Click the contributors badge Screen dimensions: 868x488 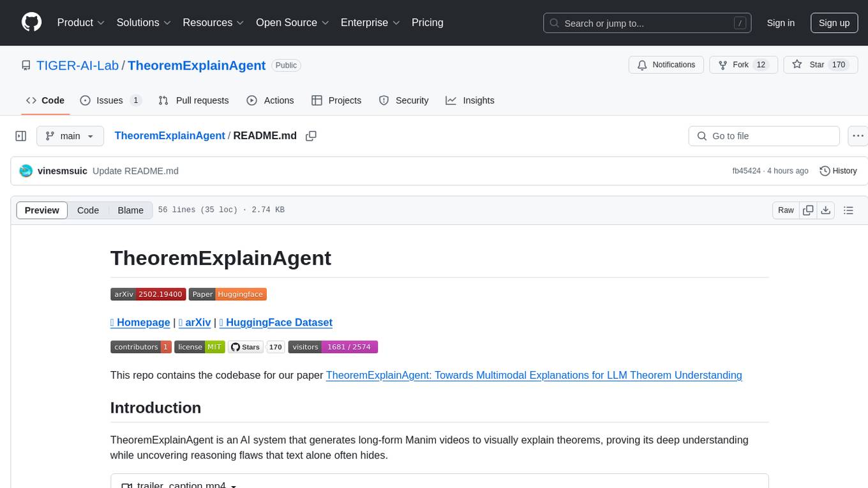[x=141, y=347]
